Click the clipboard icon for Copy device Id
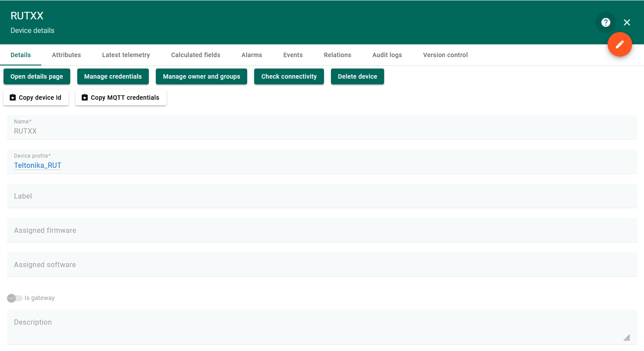 coord(13,98)
